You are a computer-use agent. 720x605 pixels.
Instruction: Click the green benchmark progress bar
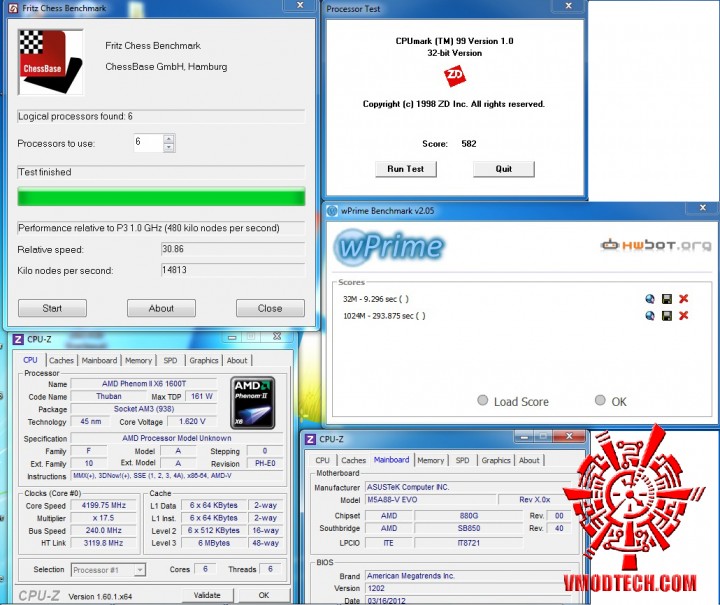pos(161,196)
